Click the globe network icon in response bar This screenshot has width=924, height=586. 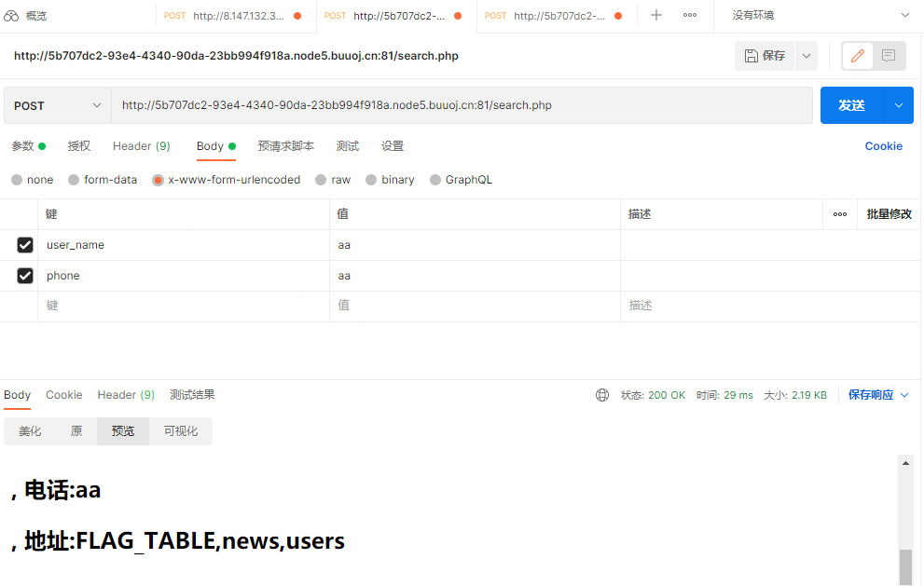(x=602, y=395)
